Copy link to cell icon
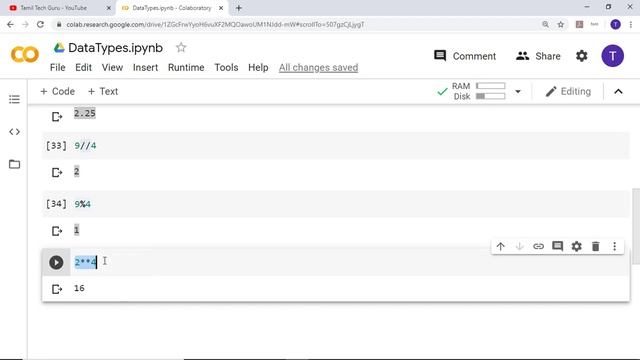The height and width of the screenshot is (360, 640). click(x=538, y=247)
